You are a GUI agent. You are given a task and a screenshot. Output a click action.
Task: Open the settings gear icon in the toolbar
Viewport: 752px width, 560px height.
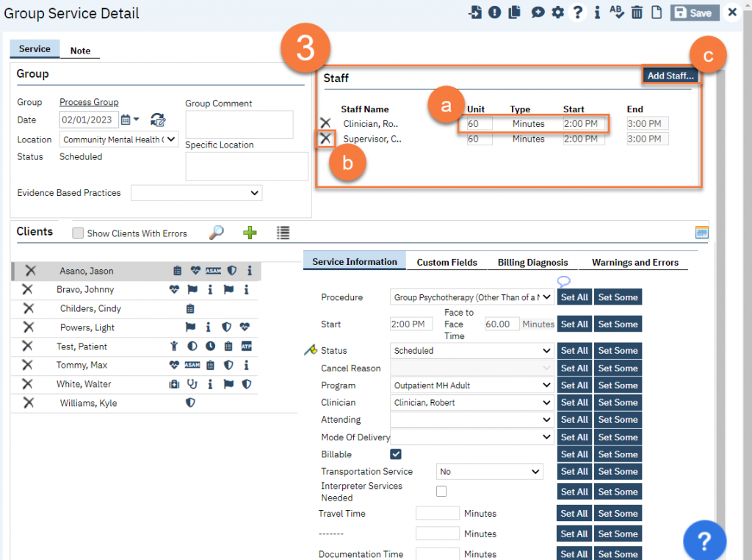point(558,12)
